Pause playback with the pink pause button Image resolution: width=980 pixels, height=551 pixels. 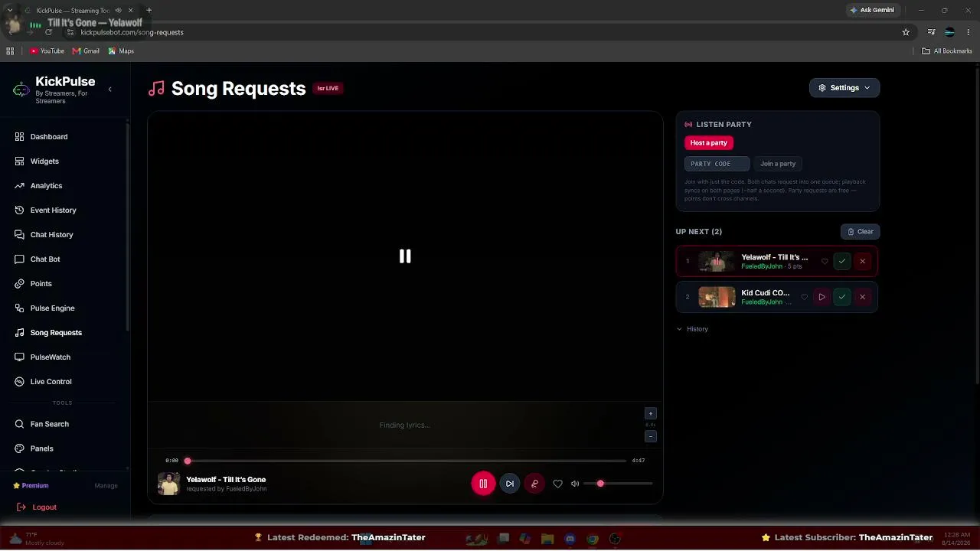click(x=483, y=484)
